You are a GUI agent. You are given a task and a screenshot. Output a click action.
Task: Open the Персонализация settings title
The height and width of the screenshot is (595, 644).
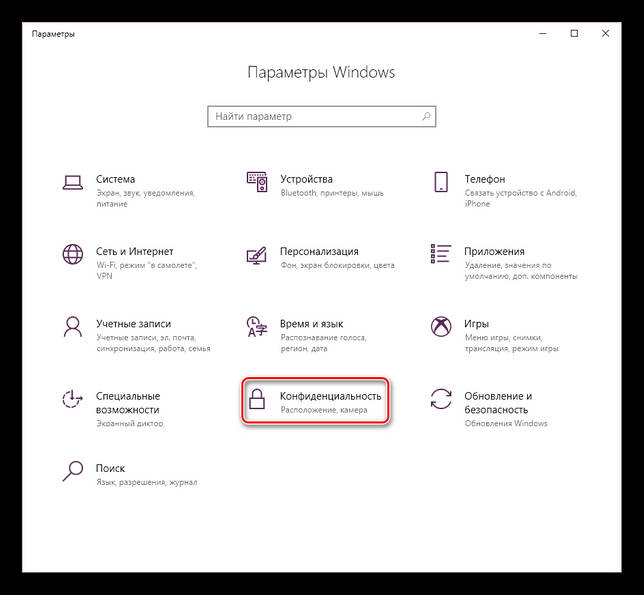pyautogui.click(x=319, y=251)
